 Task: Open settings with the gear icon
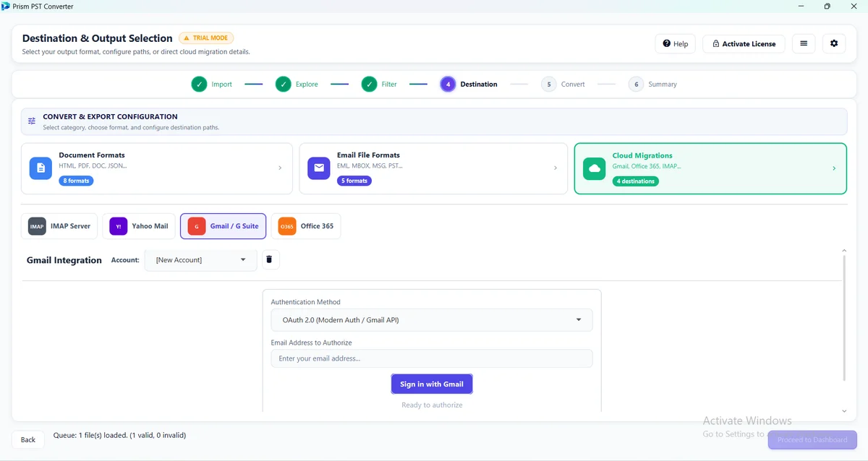(834, 43)
